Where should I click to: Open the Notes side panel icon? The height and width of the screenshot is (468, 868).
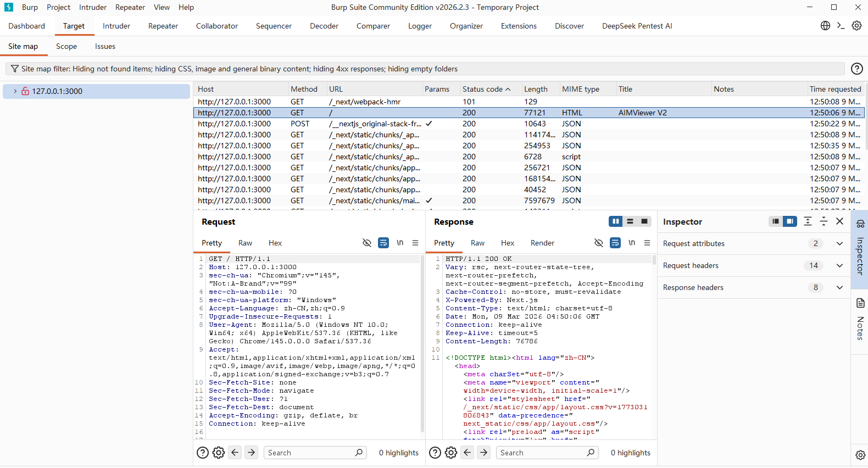860,303
